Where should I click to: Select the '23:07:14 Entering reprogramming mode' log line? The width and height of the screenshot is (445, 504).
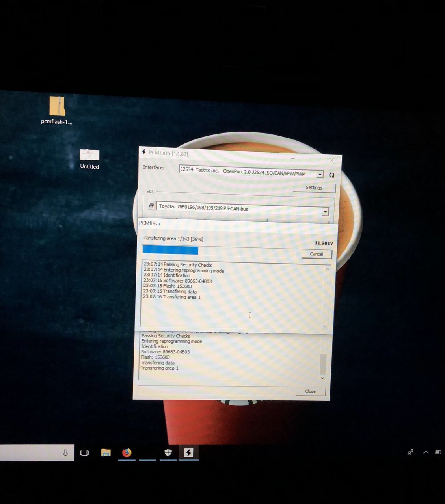[x=184, y=270]
